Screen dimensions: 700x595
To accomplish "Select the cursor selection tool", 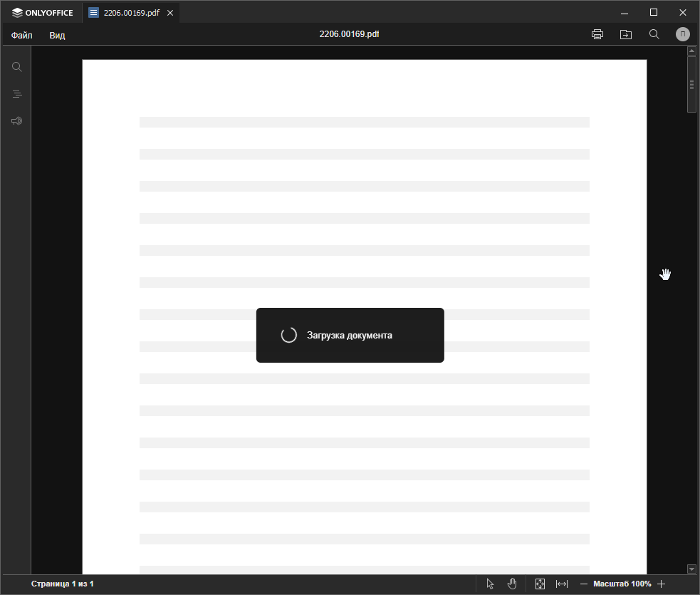I will click(x=490, y=584).
